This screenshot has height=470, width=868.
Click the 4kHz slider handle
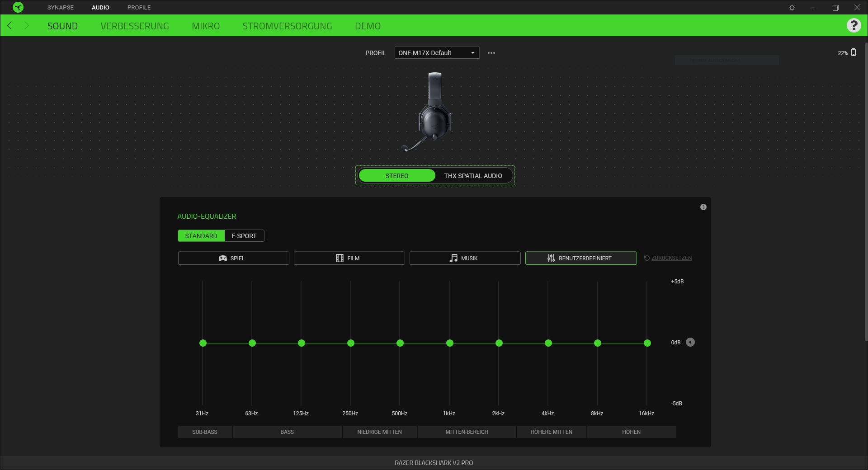[x=548, y=343]
